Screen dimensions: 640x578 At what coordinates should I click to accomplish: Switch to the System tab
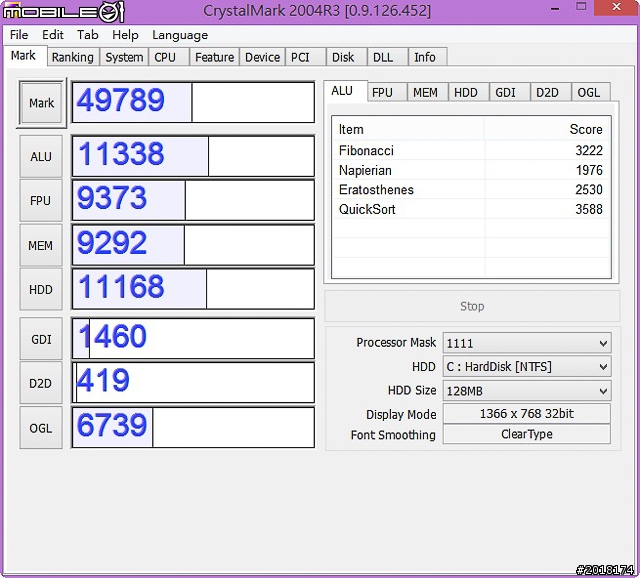pyautogui.click(x=124, y=57)
